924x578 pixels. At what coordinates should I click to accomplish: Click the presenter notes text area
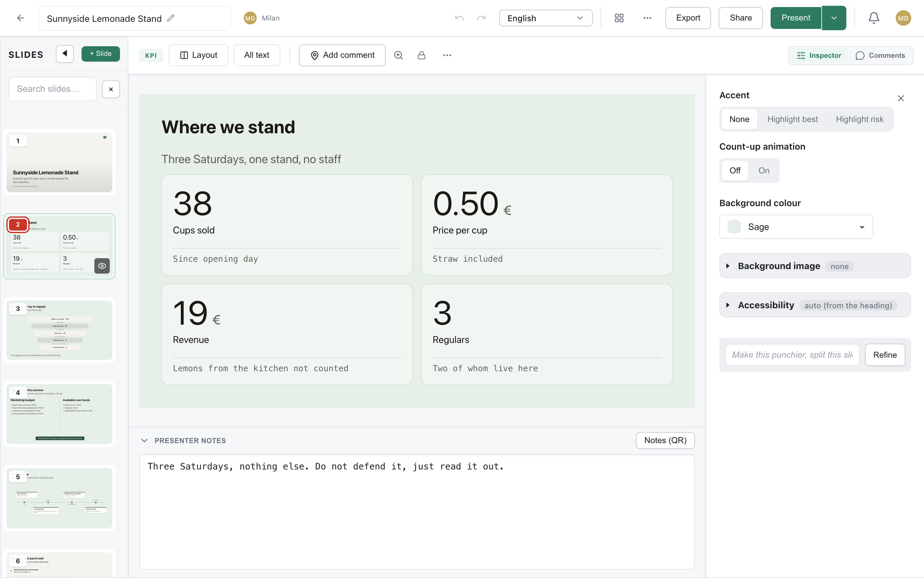coord(417,511)
